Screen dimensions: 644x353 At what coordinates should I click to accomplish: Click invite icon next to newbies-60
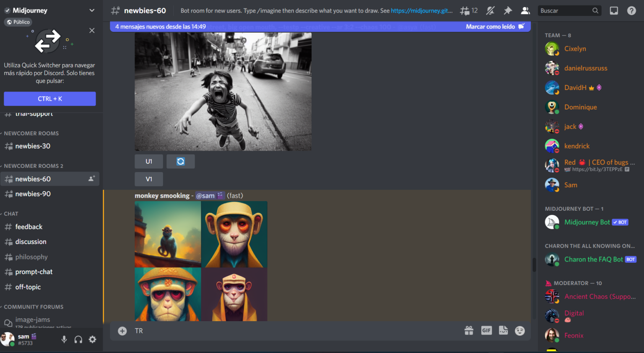(91, 179)
